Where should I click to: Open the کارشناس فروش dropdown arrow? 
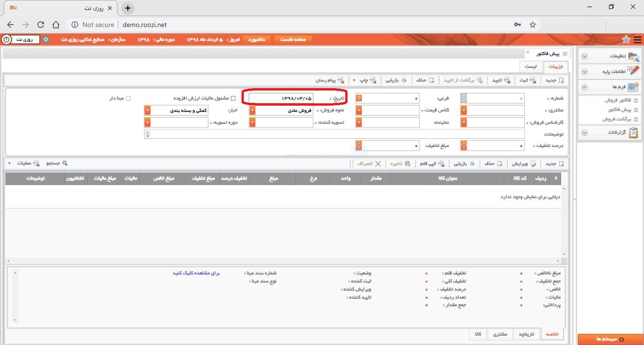pyautogui.click(x=464, y=122)
